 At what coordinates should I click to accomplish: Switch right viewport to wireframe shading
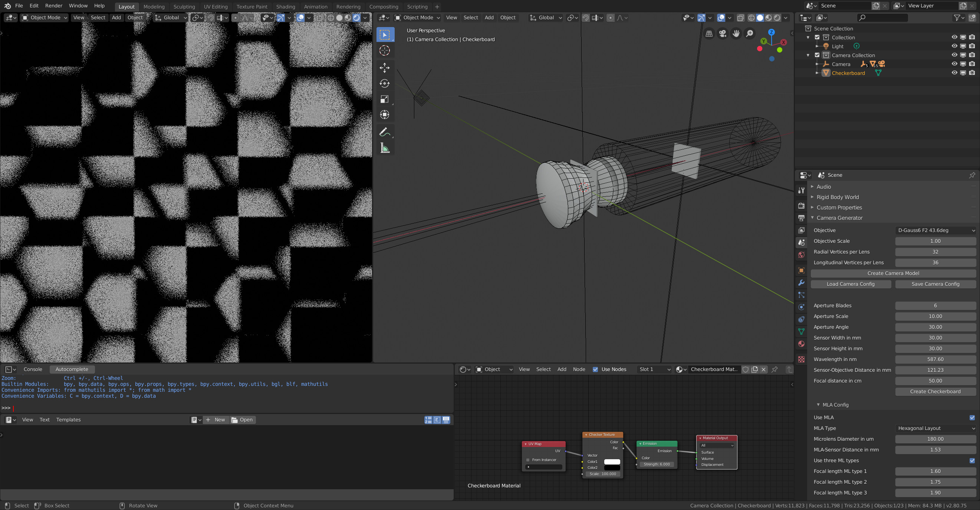click(x=751, y=17)
